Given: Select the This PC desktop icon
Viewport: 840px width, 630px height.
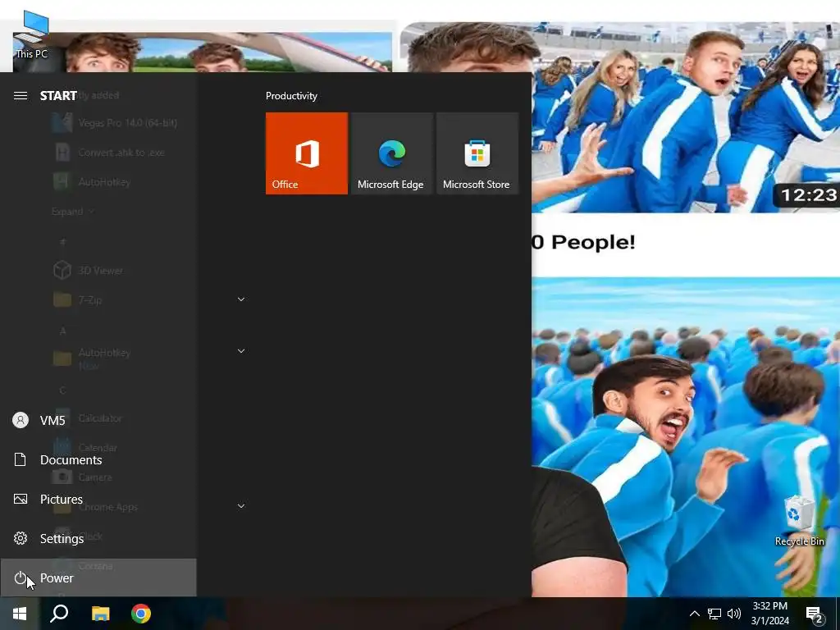Looking at the screenshot, I should click(x=32, y=34).
